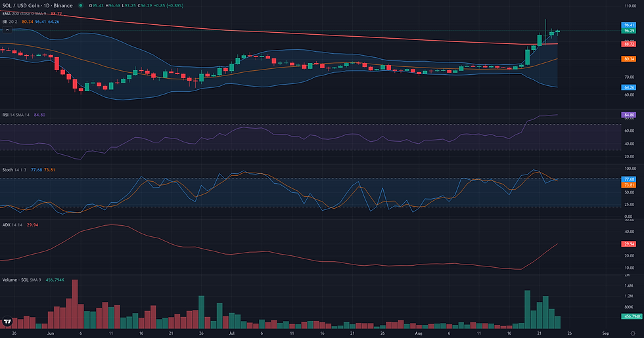Select the EMA 200 close indicator legend
This screenshot has height=338, width=644.
[x=26, y=14]
